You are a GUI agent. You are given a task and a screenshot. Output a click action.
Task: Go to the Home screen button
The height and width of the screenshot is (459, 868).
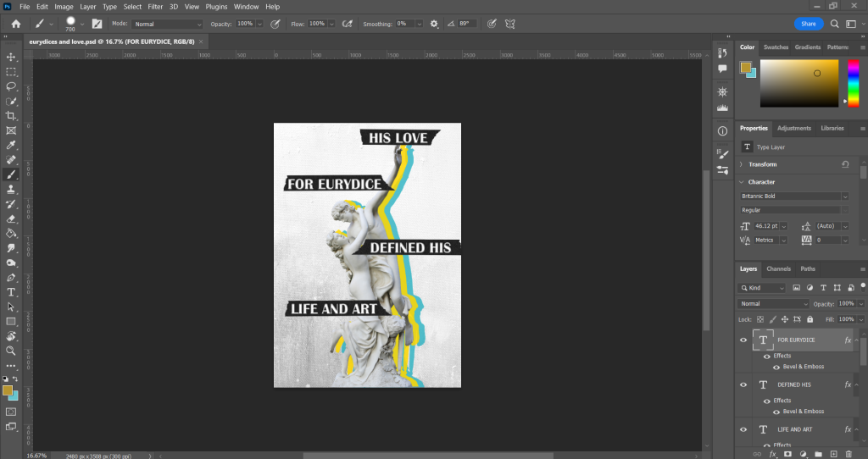pos(15,24)
